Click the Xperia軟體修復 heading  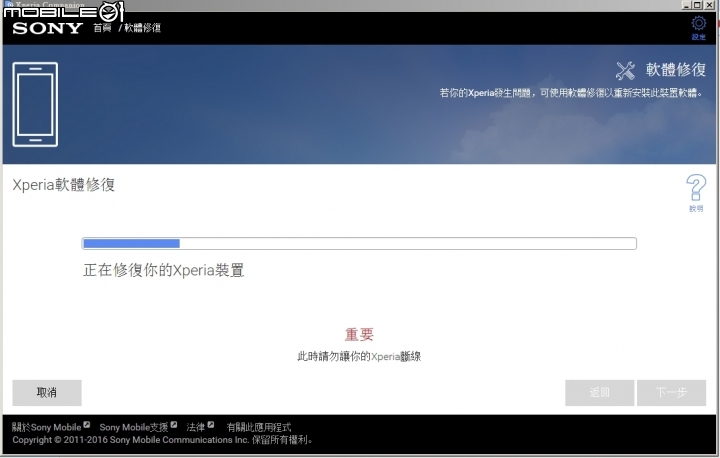click(x=63, y=185)
